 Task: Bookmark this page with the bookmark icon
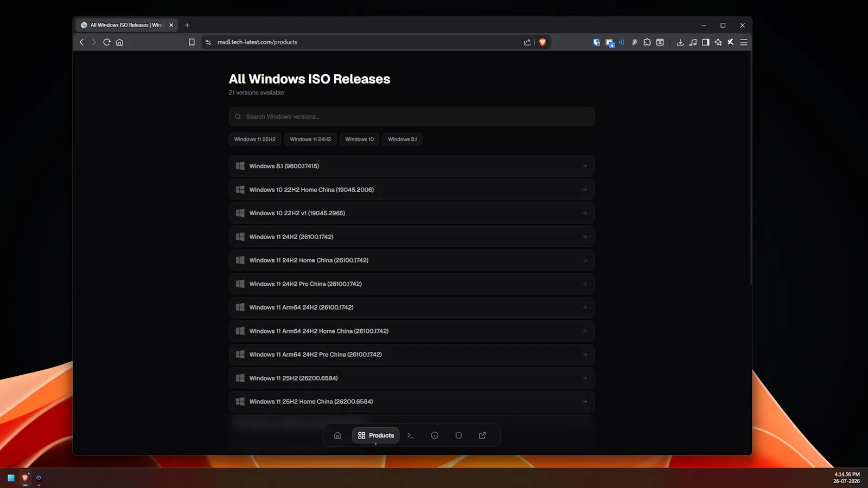pyautogui.click(x=192, y=42)
